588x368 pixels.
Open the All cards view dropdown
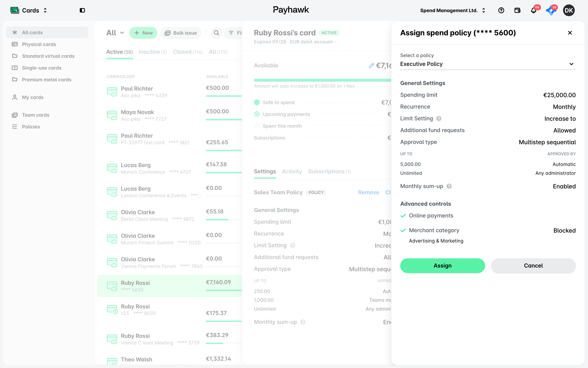click(x=115, y=33)
